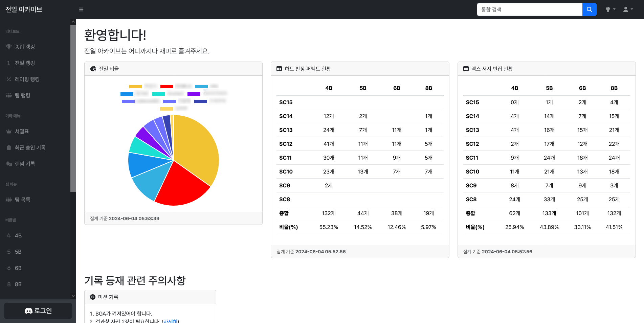Click the SC9 row label in 하드 판정 table
The height and width of the screenshot is (323, 644).
tap(285, 185)
